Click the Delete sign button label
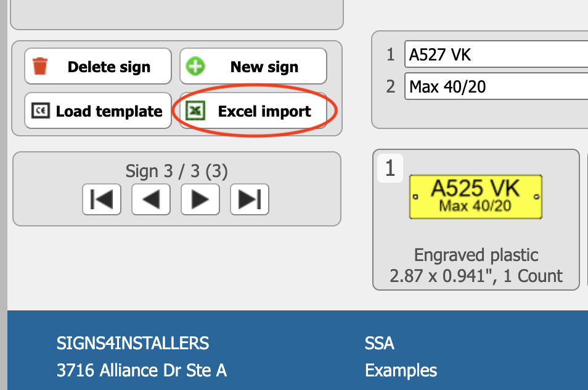 pos(109,67)
